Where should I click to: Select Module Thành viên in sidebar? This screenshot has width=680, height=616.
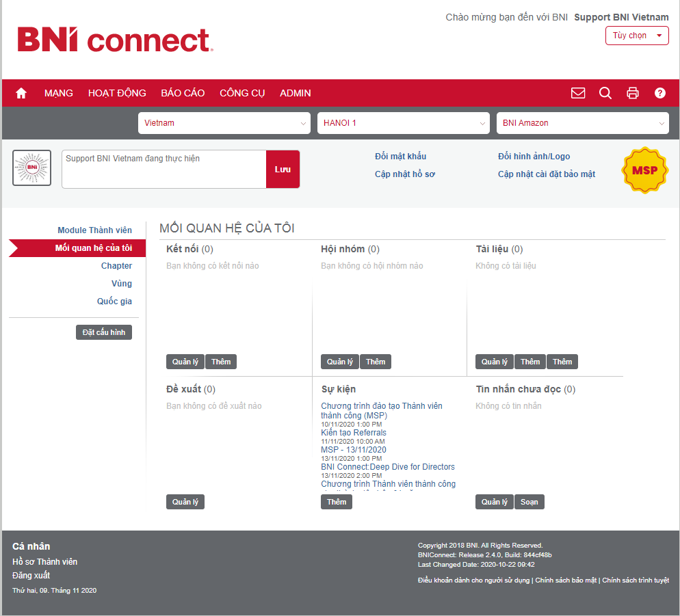point(94,230)
